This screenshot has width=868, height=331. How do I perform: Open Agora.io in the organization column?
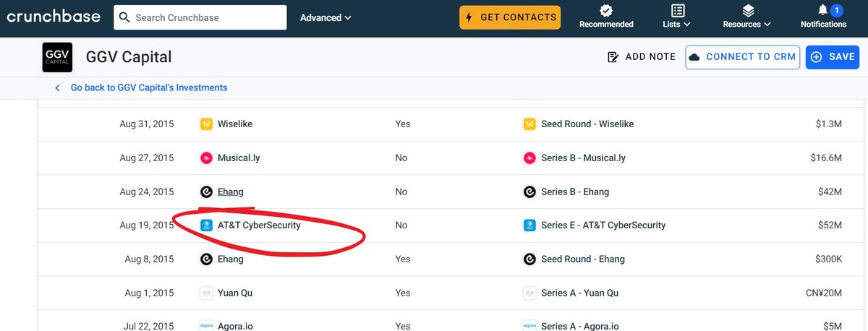[235, 326]
